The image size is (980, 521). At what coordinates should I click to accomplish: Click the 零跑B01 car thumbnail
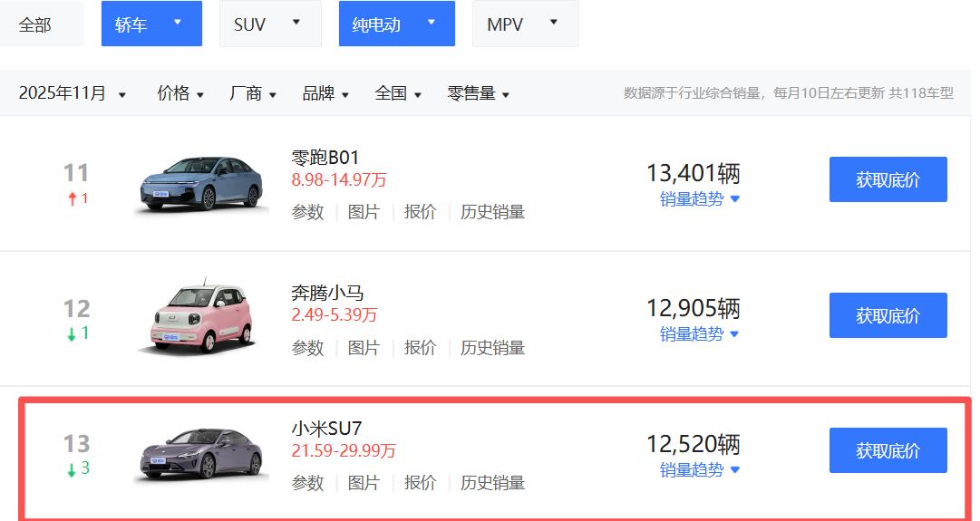201,184
